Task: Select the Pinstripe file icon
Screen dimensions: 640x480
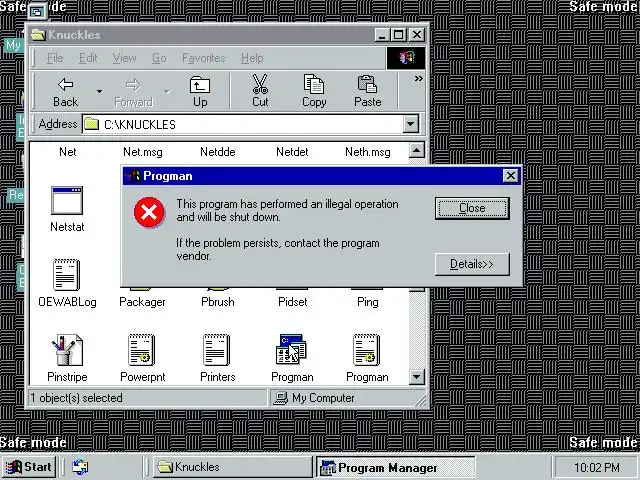Action: 67,350
